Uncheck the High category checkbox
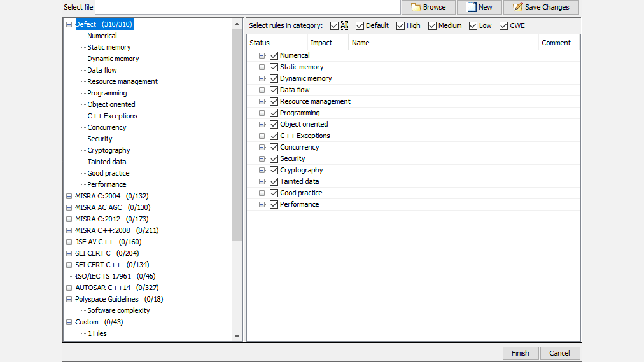Viewport: 644px width, 362px height. coord(400,25)
